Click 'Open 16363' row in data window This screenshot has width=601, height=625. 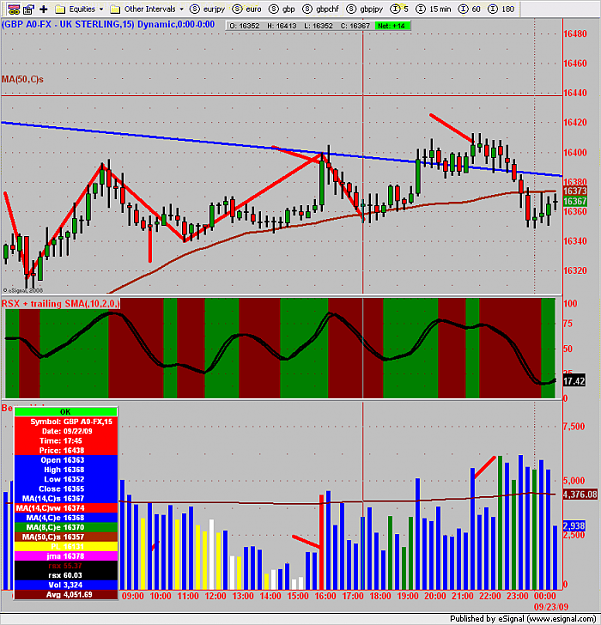point(66,460)
